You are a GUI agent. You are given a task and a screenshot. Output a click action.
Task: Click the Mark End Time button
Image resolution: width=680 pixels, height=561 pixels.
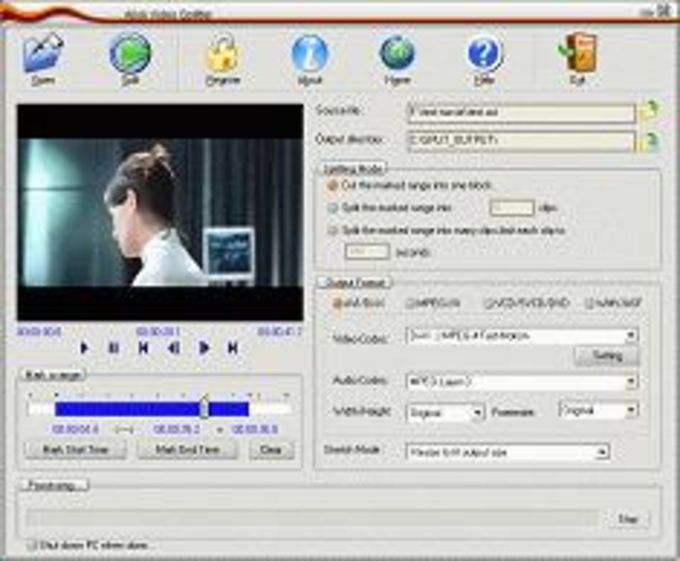187,450
